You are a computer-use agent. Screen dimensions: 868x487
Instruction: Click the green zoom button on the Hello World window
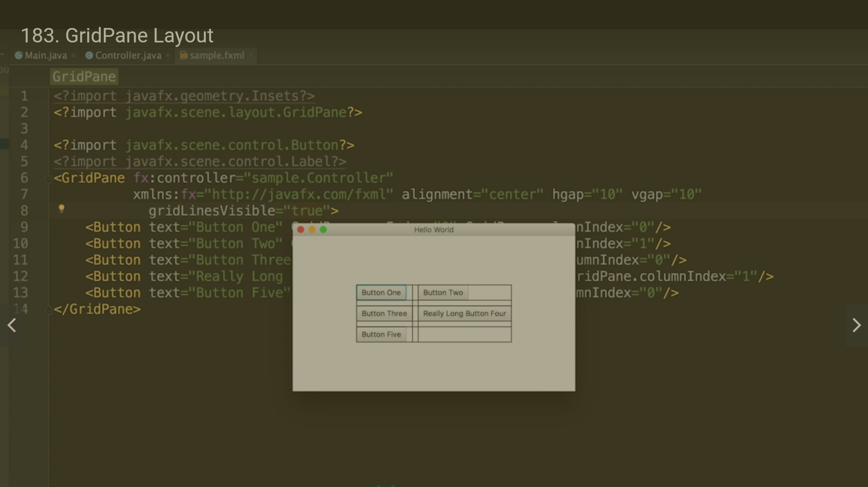323,230
